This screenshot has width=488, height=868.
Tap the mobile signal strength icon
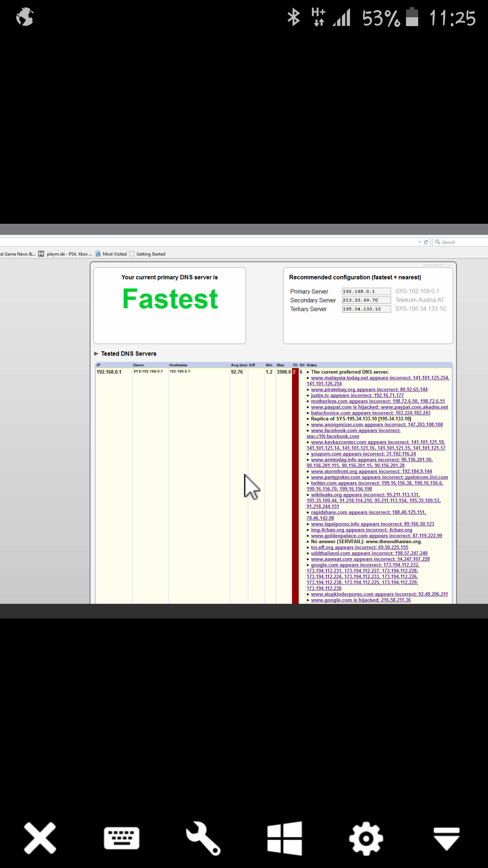341,17
